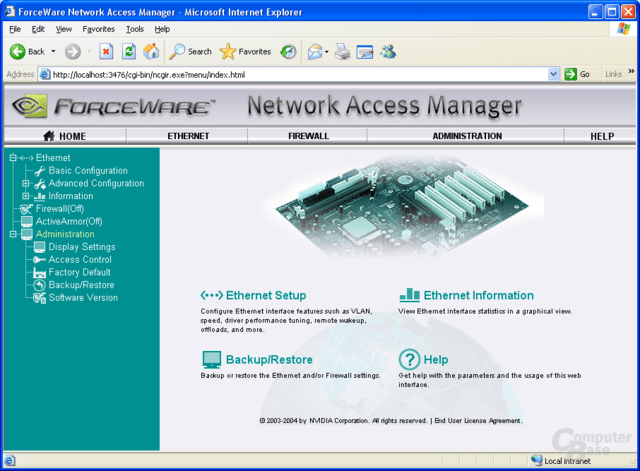Switch to the FIREWALL navigation tab
The height and width of the screenshot is (471, 640).
(x=308, y=136)
